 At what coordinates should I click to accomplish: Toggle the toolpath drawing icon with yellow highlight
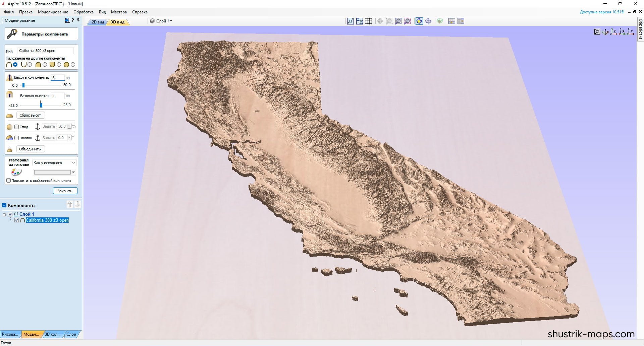point(419,21)
